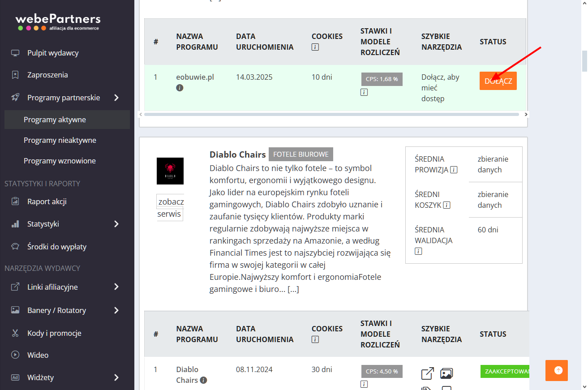This screenshot has height=390, width=588.
Task: Click info icon under ŚREDNIA WALIDACJA
Action: click(418, 251)
